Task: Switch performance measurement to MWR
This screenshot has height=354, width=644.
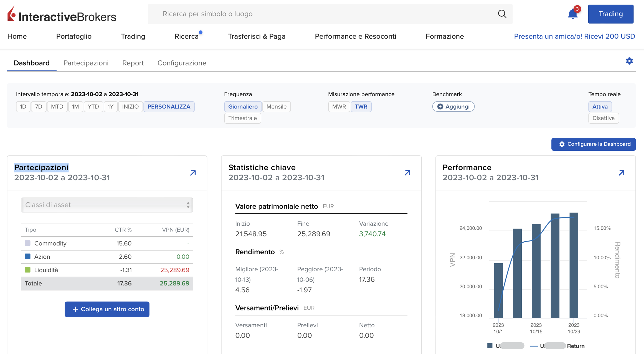Action: pos(339,107)
